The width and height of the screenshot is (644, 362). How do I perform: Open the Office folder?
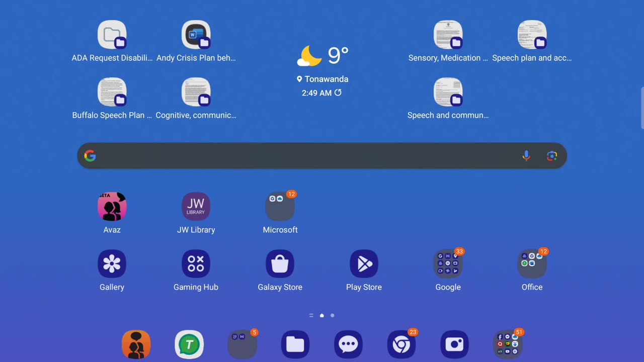[x=532, y=264]
